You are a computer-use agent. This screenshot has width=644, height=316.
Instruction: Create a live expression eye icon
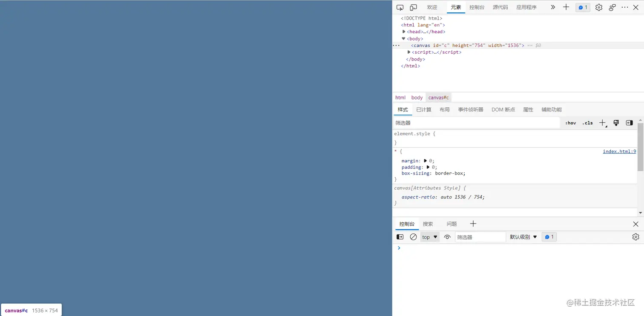[x=447, y=237]
